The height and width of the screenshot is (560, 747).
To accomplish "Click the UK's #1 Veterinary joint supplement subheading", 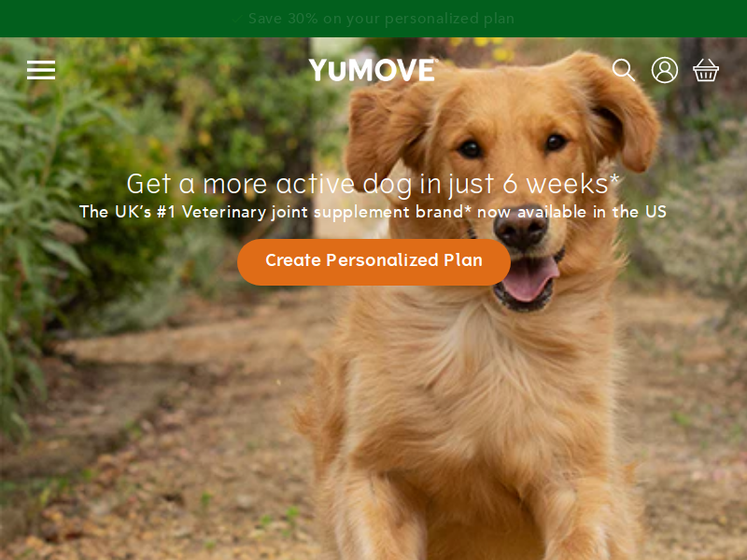I will coord(373,212).
